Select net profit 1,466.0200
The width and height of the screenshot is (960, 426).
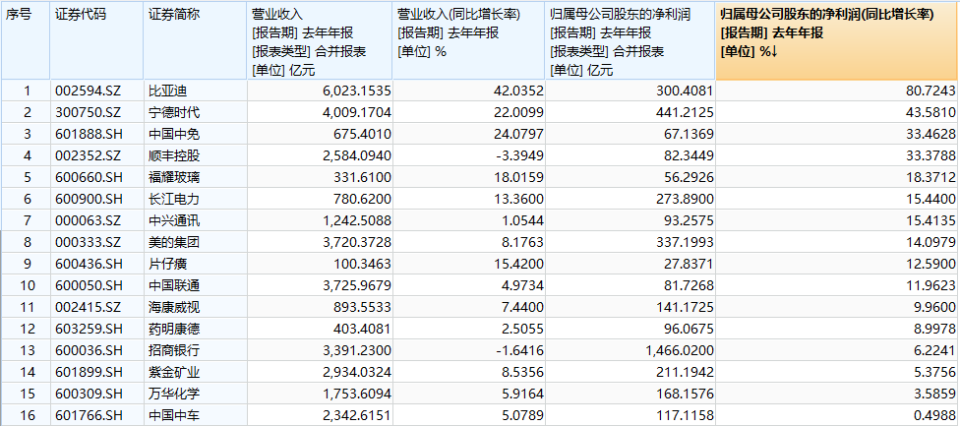(x=680, y=350)
